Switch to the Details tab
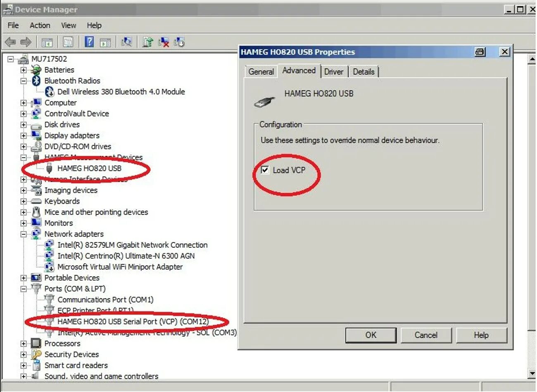This screenshot has height=392, width=537. tap(364, 71)
